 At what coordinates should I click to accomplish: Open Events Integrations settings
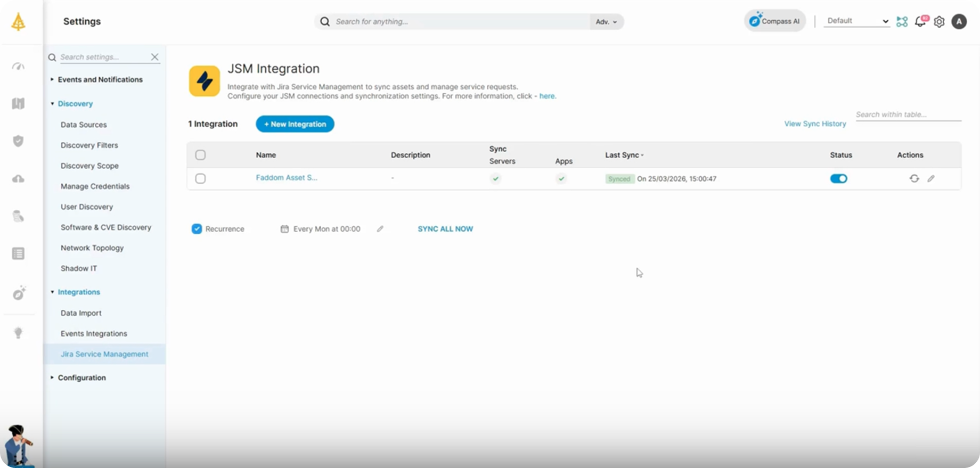[94, 333]
